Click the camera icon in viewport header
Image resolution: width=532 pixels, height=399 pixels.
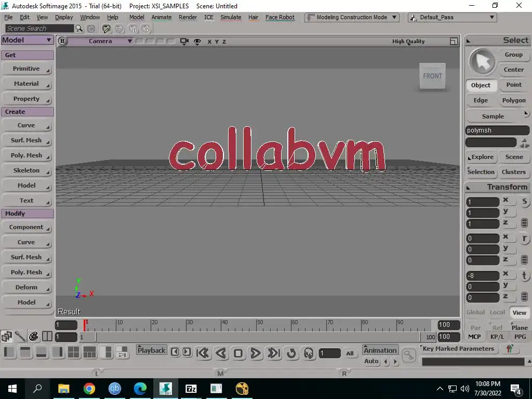click(x=184, y=42)
